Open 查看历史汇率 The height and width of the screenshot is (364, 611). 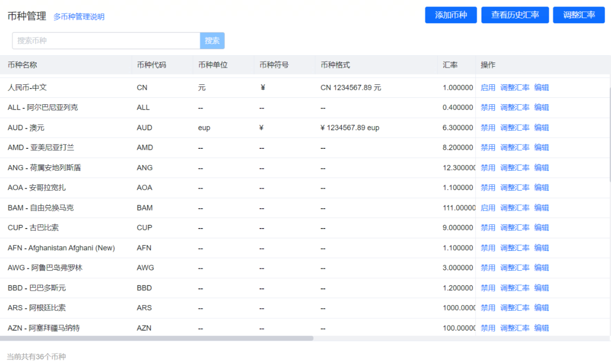(x=515, y=15)
